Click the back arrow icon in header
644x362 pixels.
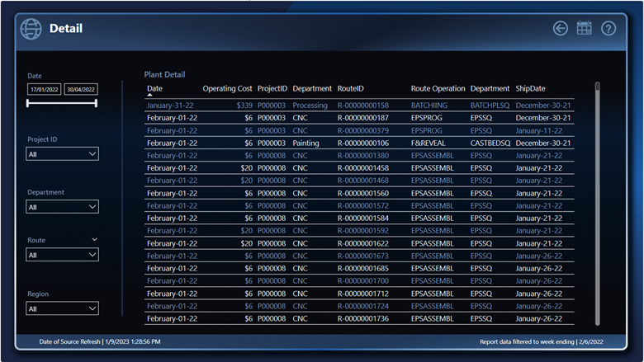[561, 28]
